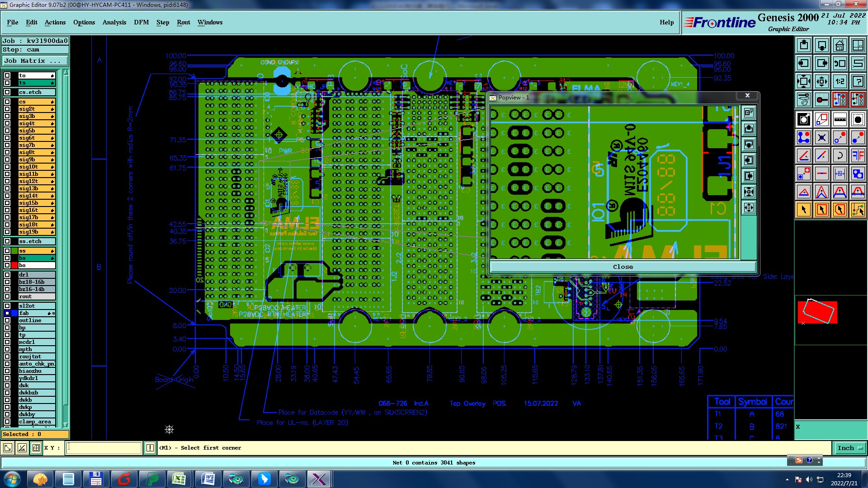Click the previous view undo-zoom icon
Image resolution: width=868 pixels, height=488 pixels.
click(840, 63)
